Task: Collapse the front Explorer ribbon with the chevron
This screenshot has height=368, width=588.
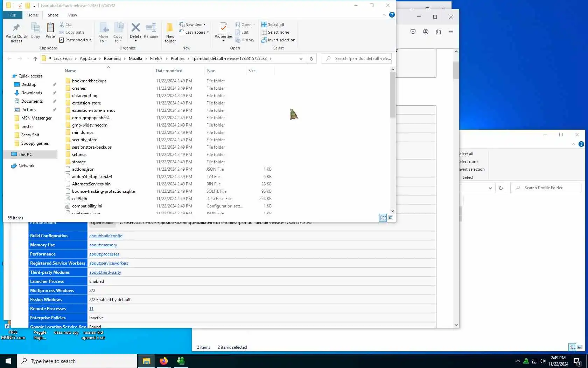Action: pyautogui.click(x=384, y=15)
